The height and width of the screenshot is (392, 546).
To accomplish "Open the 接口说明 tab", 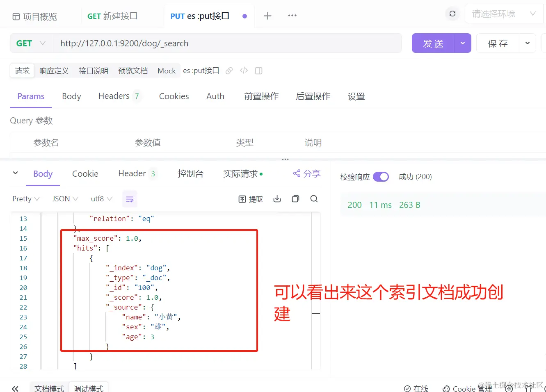I will (94, 71).
